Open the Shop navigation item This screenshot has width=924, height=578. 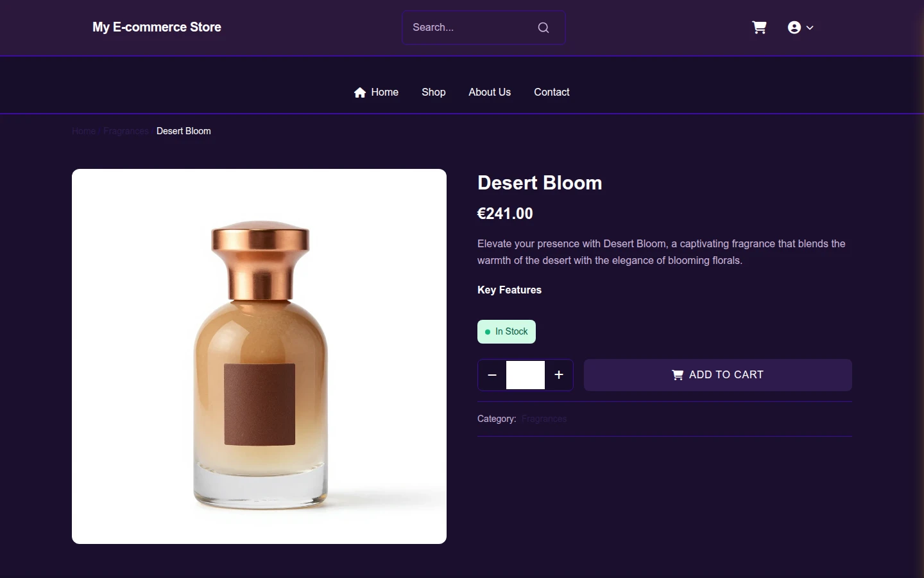coord(434,92)
